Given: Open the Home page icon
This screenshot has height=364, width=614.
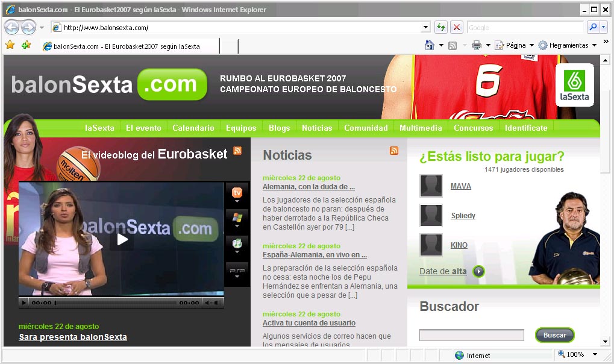Looking at the screenshot, I should (x=430, y=45).
